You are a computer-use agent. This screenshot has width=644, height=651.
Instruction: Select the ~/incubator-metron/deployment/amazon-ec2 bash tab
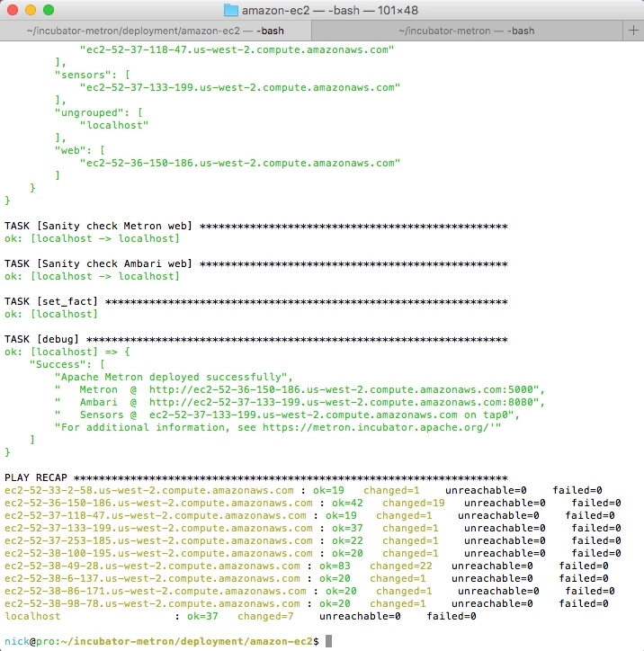[156, 31]
